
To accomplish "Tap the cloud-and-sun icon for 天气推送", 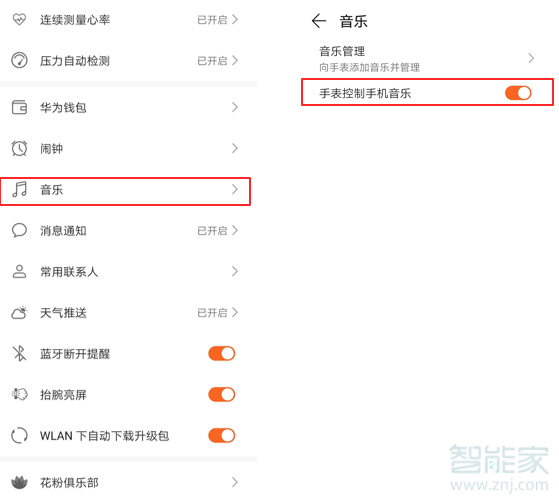I will [x=19, y=312].
